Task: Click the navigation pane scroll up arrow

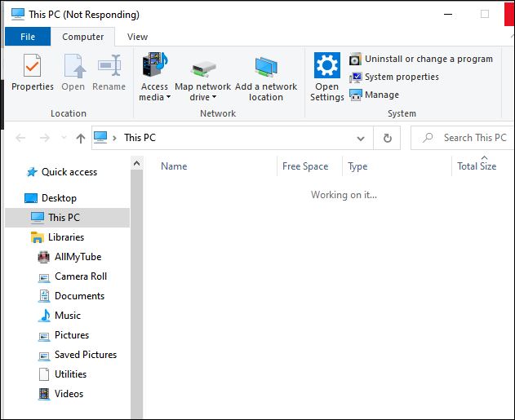Action: click(136, 163)
